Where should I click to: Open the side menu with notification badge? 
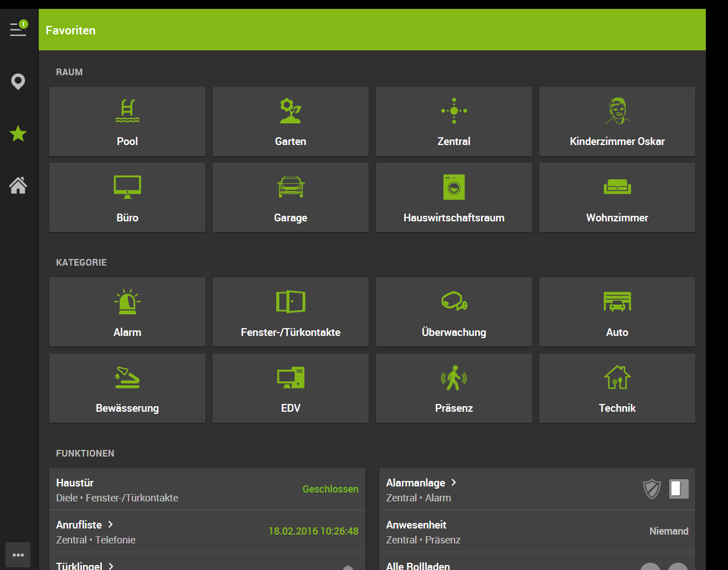(x=18, y=29)
